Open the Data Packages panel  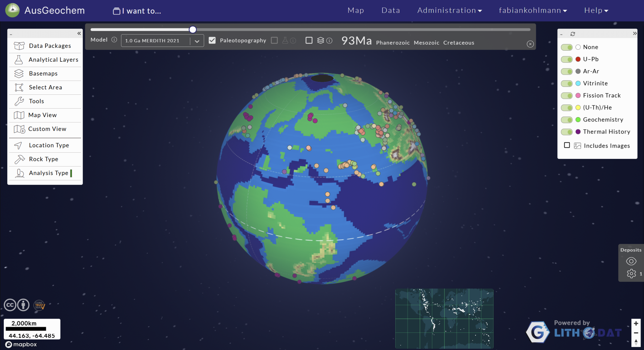pos(49,46)
